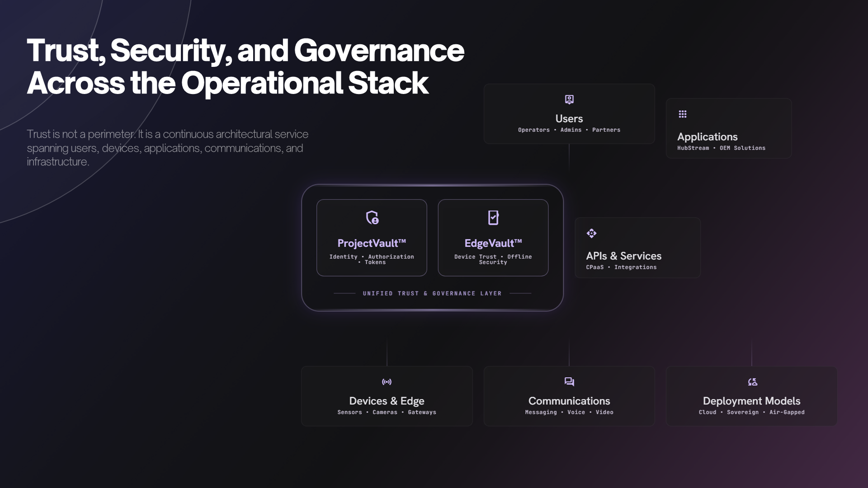Screen dimensions: 868x488
Task: Click 'CPaaS • Integrations' subtitle
Action: point(621,267)
